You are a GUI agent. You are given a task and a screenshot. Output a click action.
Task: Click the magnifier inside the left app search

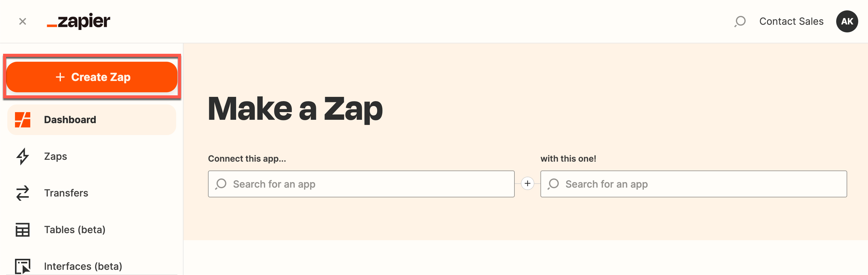pyautogui.click(x=221, y=184)
